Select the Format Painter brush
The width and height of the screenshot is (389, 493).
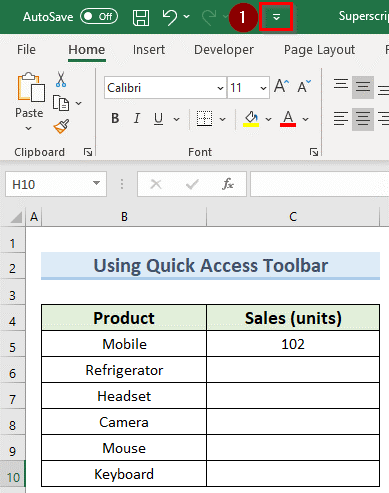(x=61, y=127)
